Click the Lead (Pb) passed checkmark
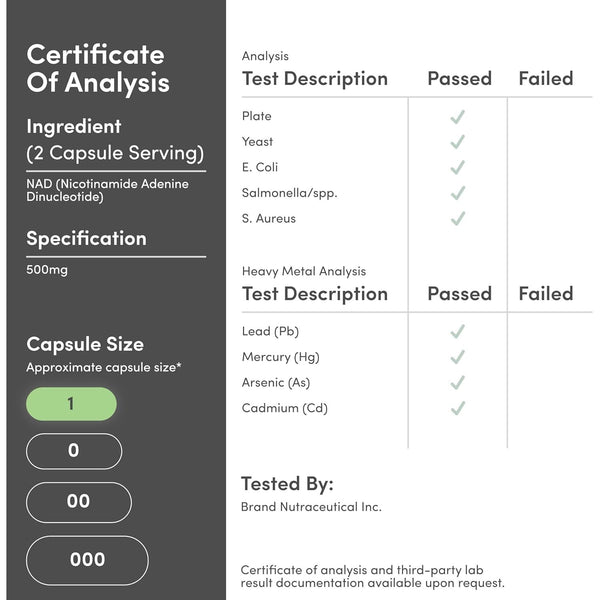Screen dimensions: 600x600 pyautogui.click(x=458, y=331)
